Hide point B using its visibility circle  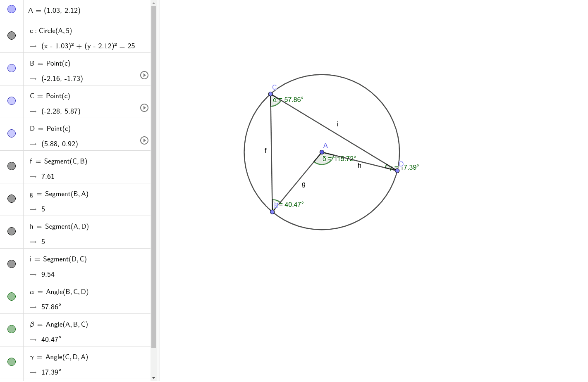point(12,68)
